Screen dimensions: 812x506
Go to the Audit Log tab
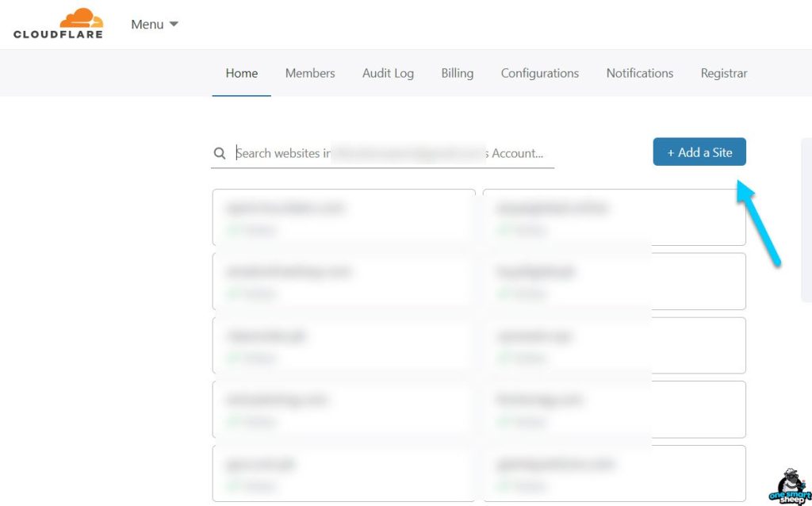pyautogui.click(x=388, y=73)
